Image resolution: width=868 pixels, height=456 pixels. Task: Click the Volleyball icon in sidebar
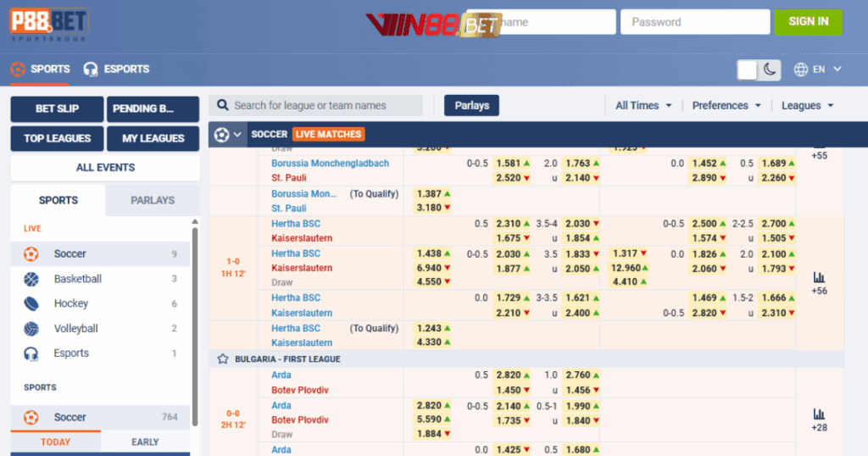coord(31,329)
